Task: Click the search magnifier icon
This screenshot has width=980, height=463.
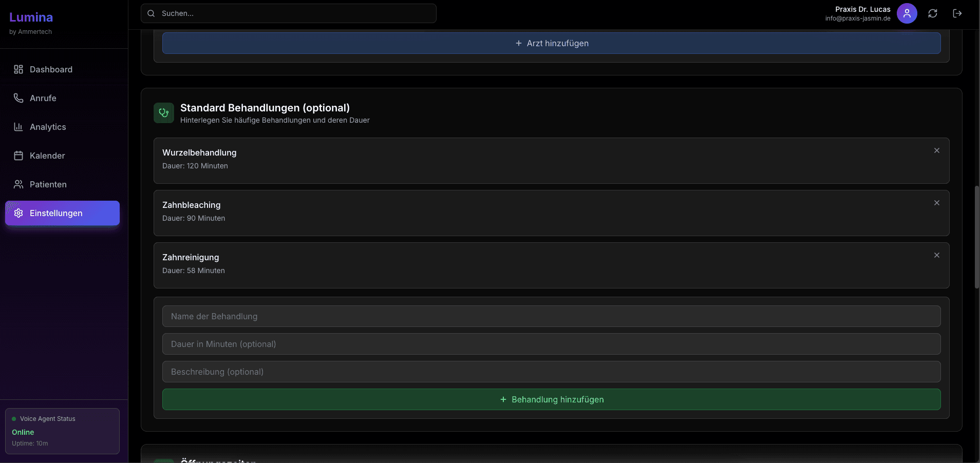Action: [151, 13]
